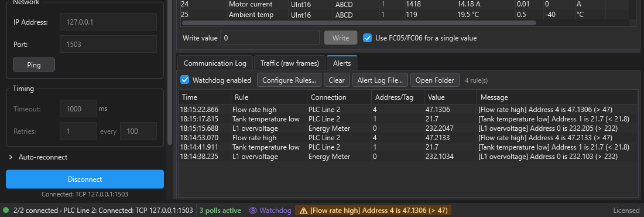Click the Connection column header

[339, 97]
